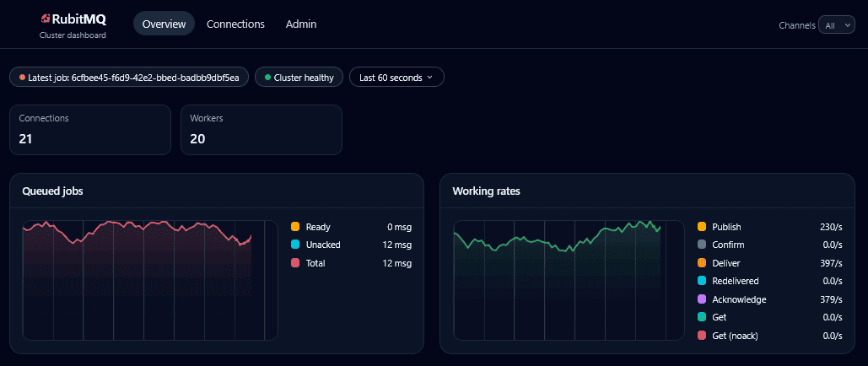
Task: Click the Working rates panel title
Action: pos(486,191)
